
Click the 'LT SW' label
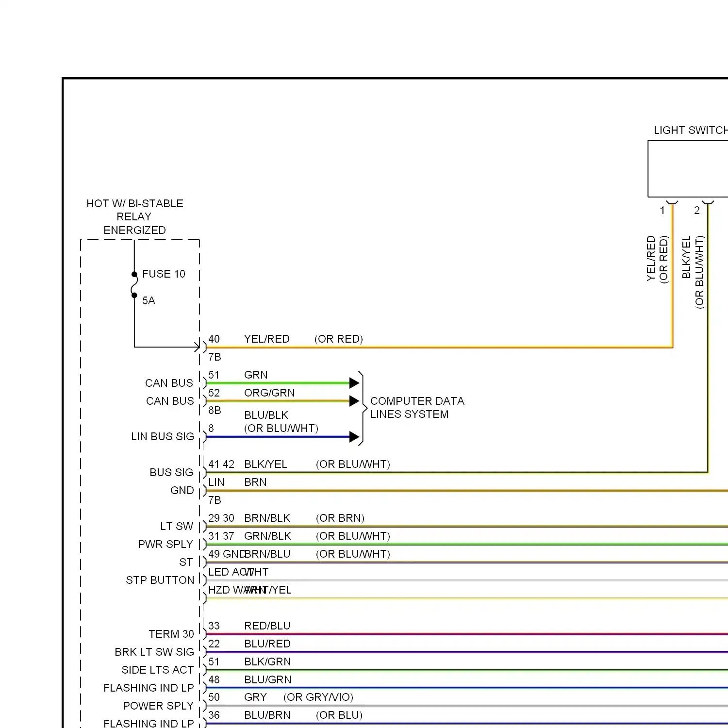177,526
